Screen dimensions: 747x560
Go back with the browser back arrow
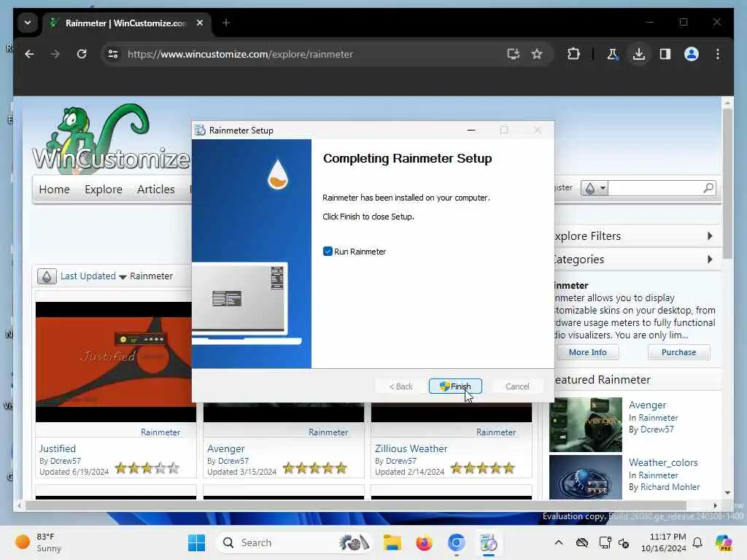point(29,54)
